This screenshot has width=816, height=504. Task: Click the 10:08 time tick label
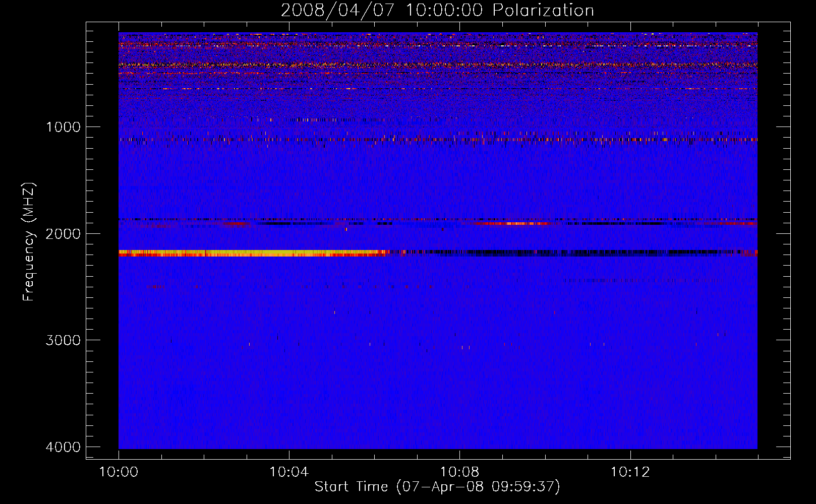tap(459, 472)
